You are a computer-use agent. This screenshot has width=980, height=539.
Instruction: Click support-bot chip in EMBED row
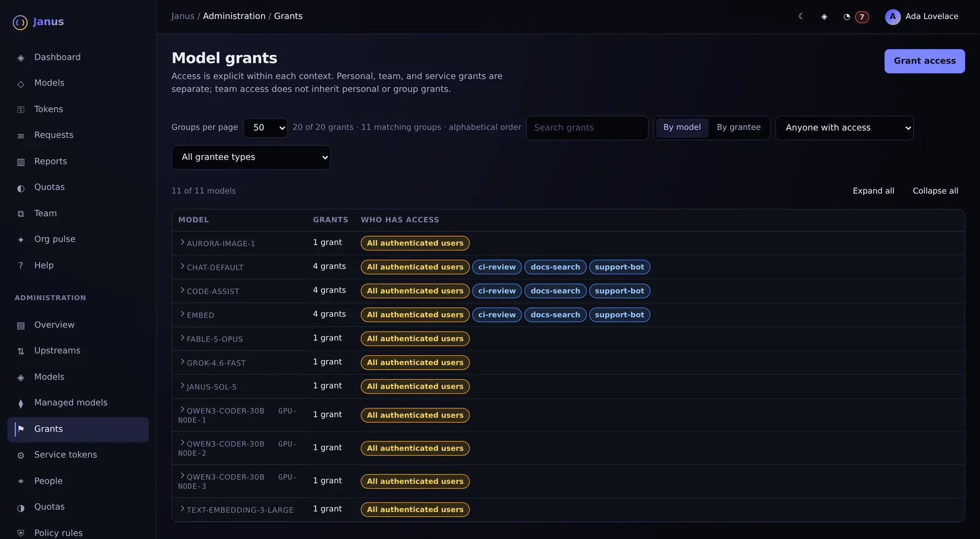point(619,315)
